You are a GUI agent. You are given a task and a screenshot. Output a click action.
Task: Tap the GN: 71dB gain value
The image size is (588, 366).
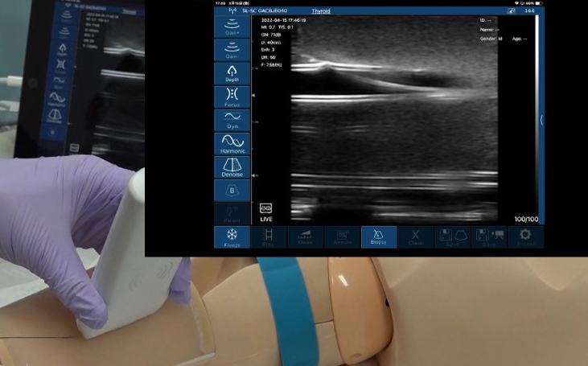(x=271, y=35)
